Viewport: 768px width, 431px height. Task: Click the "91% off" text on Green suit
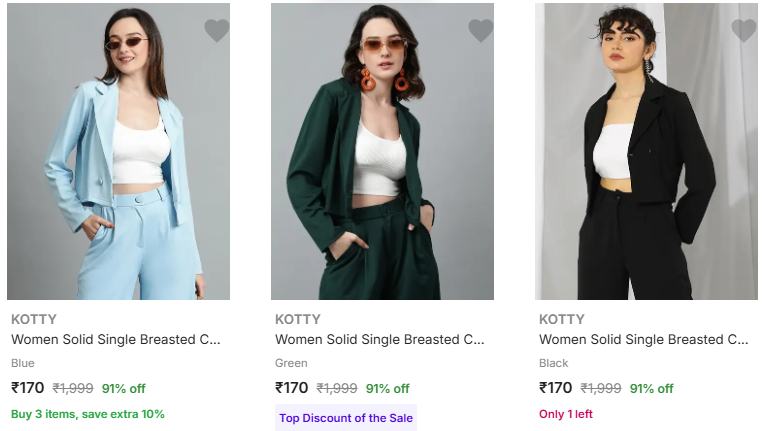tap(387, 389)
